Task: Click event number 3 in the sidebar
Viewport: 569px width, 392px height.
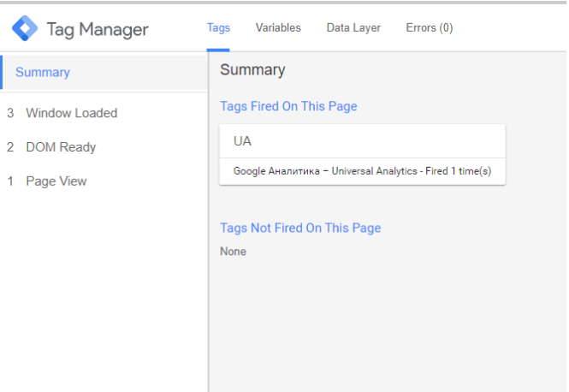Action: point(10,113)
